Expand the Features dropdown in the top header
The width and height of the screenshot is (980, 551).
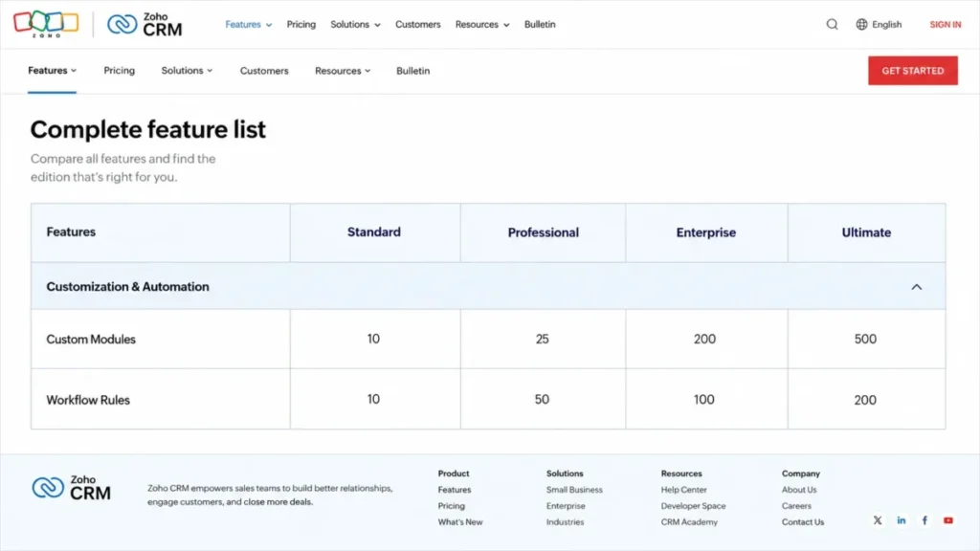point(249,24)
